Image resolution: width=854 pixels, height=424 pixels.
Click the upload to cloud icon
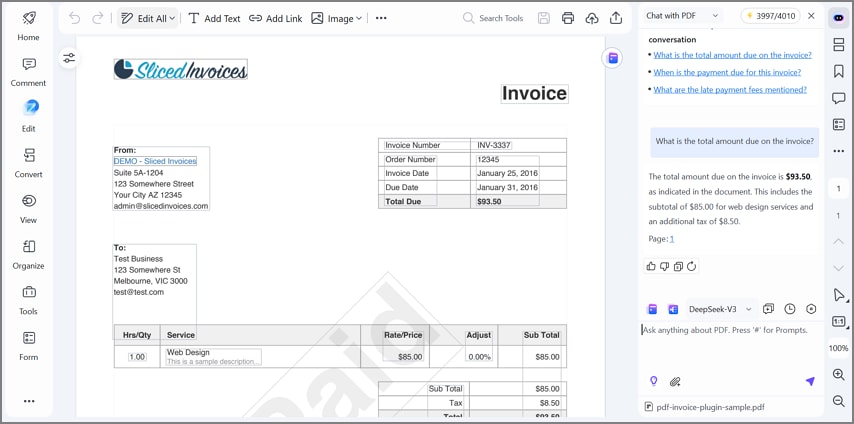[x=591, y=18]
